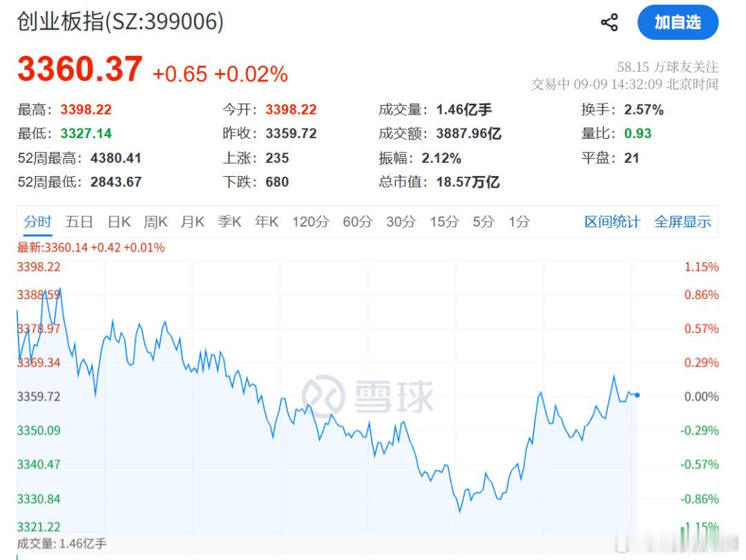Switch to 5分 interval

(x=484, y=222)
